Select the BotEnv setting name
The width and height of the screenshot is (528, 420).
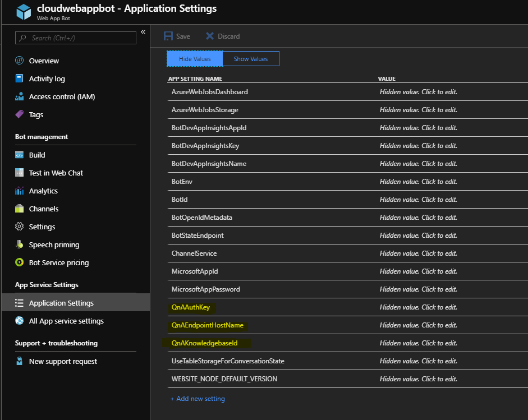[182, 181]
